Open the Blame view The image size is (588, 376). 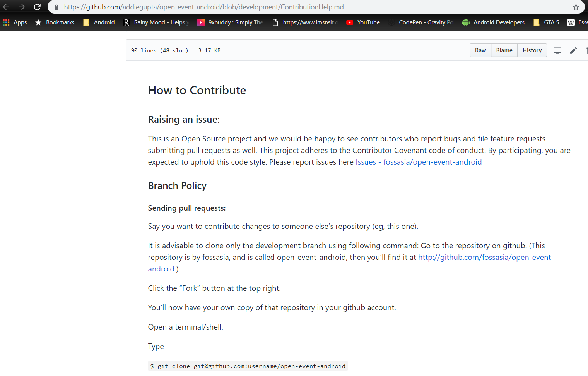(x=504, y=50)
